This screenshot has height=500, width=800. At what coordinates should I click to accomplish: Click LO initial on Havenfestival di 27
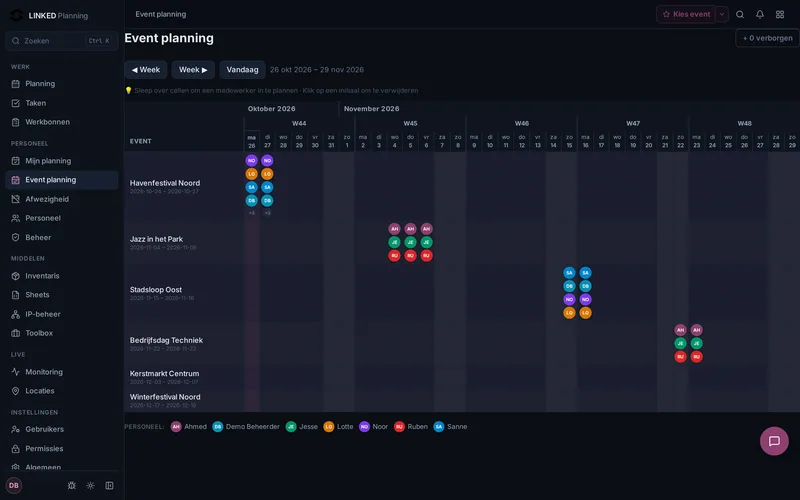point(267,174)
